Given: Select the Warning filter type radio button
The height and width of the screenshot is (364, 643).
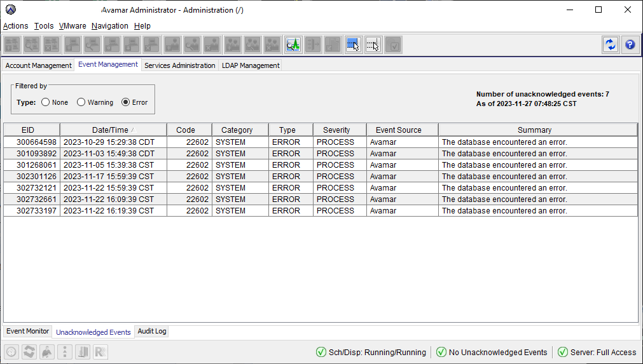Looking at the screenshot, I should pos(81,102).
